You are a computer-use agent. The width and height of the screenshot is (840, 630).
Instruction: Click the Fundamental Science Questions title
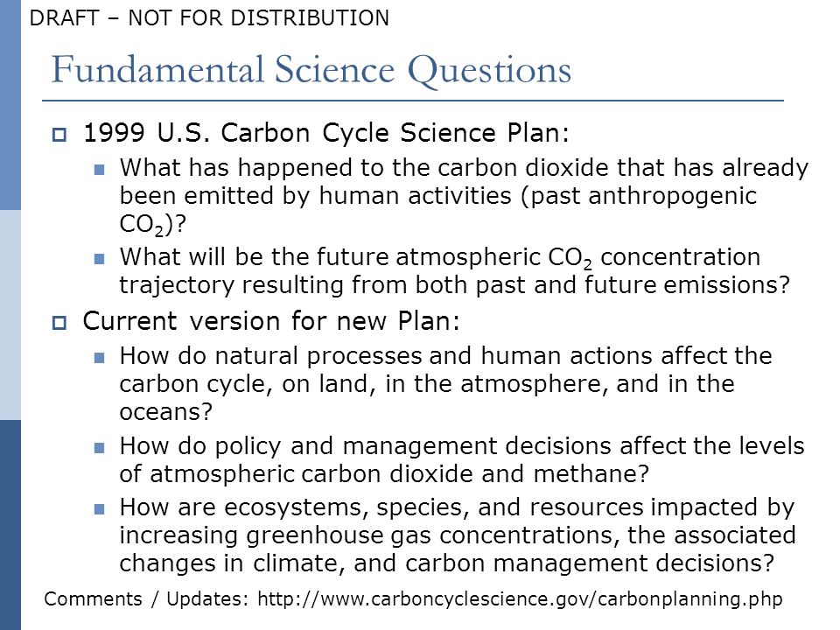click(311, 70)
